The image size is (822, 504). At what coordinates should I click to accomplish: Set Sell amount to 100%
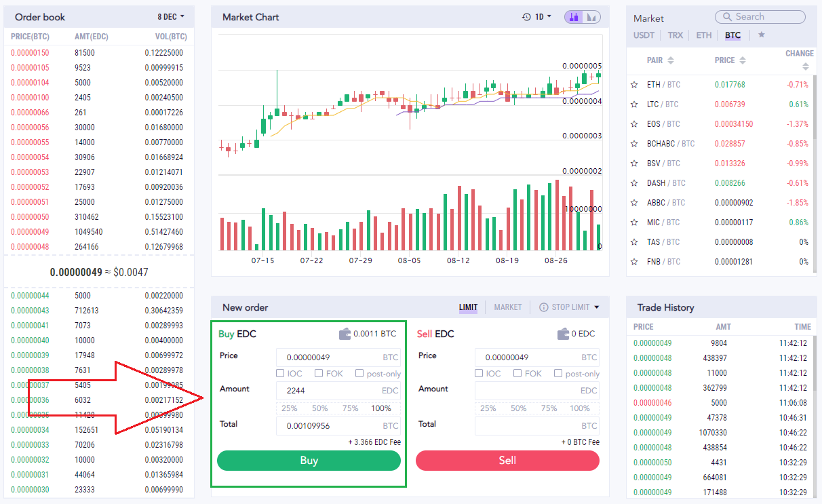(x=580, y=408)
